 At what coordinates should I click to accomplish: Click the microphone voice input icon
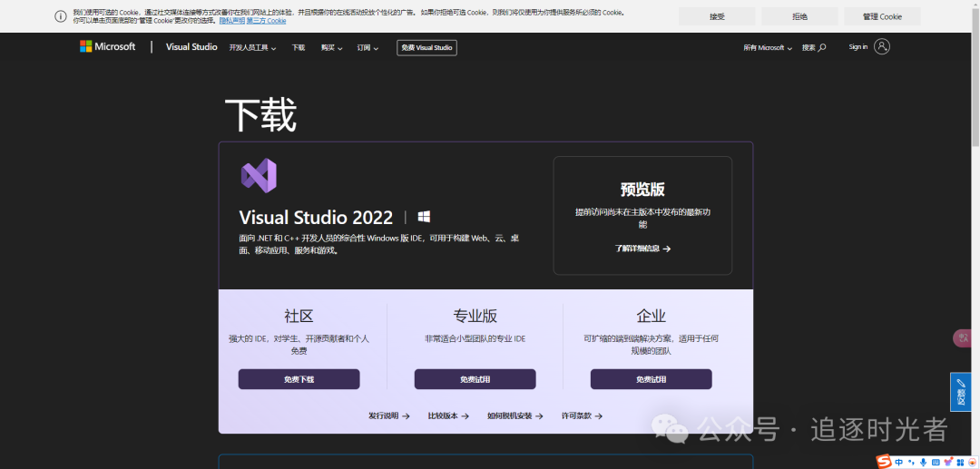pos(923,462)
